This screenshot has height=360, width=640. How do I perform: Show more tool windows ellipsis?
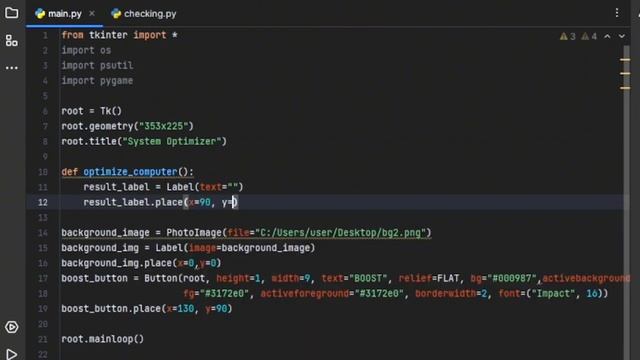pyautogui.click(x=11, y=68)
